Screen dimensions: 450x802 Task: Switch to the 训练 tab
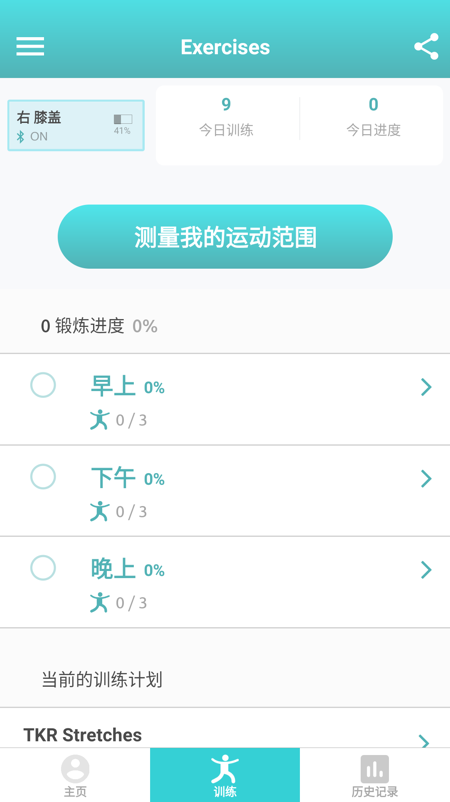[225, 775]
